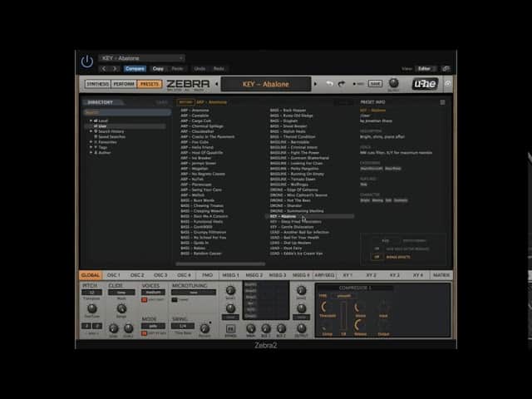Click the undo arrow in Zebra toolbar
The image size is (532, 399).
329,84
